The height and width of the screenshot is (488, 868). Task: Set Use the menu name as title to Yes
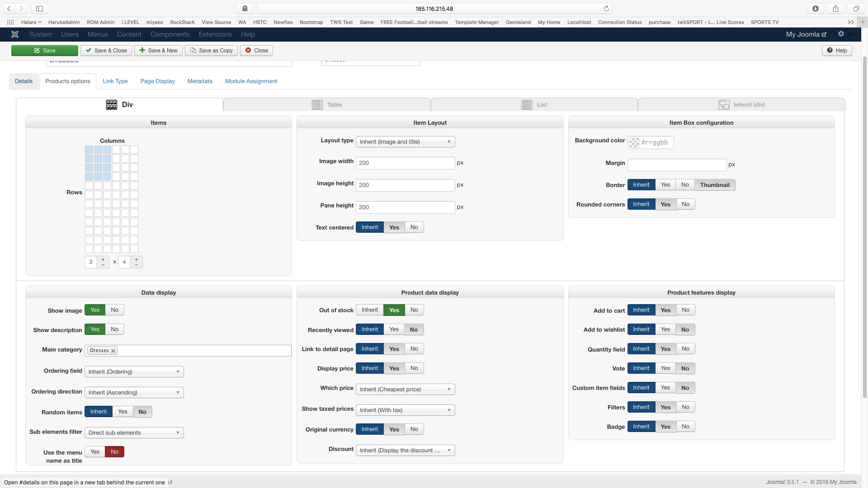pyautogui.click(x=95, y=452)
